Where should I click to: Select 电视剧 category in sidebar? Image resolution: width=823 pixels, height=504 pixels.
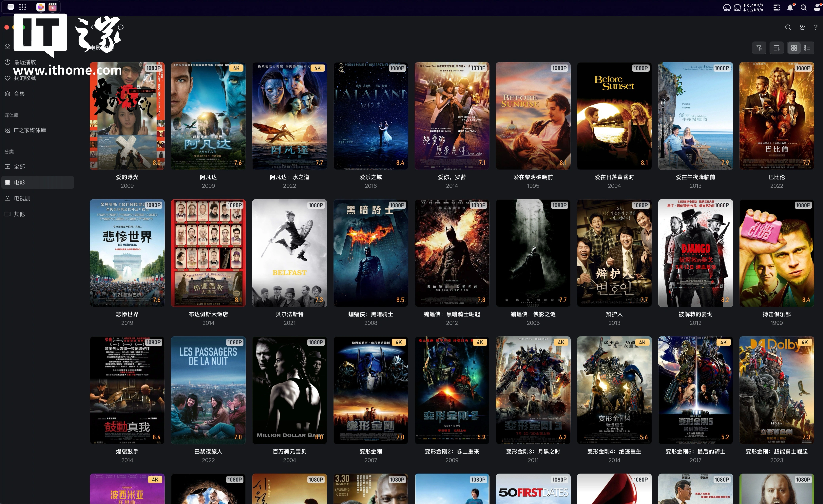(x=22, y=198)
